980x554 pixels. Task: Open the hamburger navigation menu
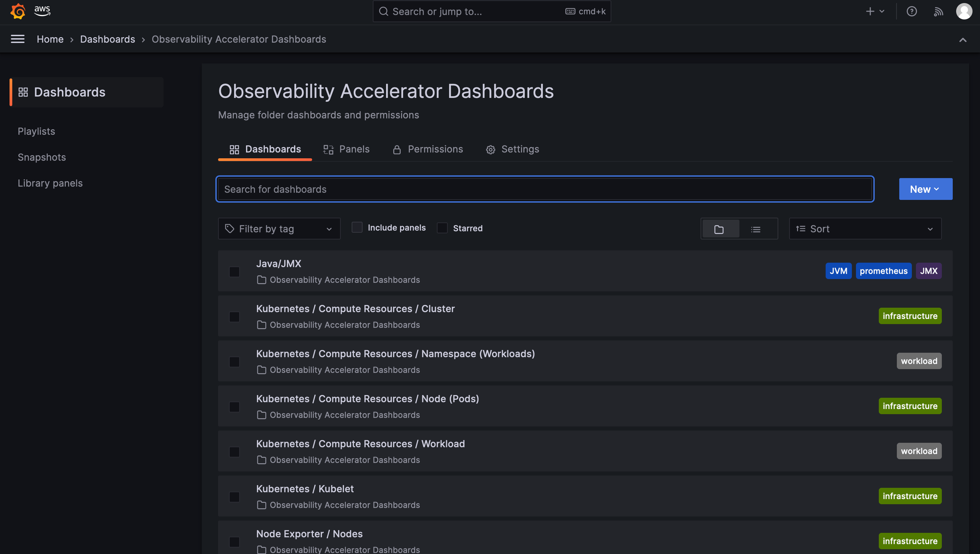pyautogui.click(x=17, y=39)
